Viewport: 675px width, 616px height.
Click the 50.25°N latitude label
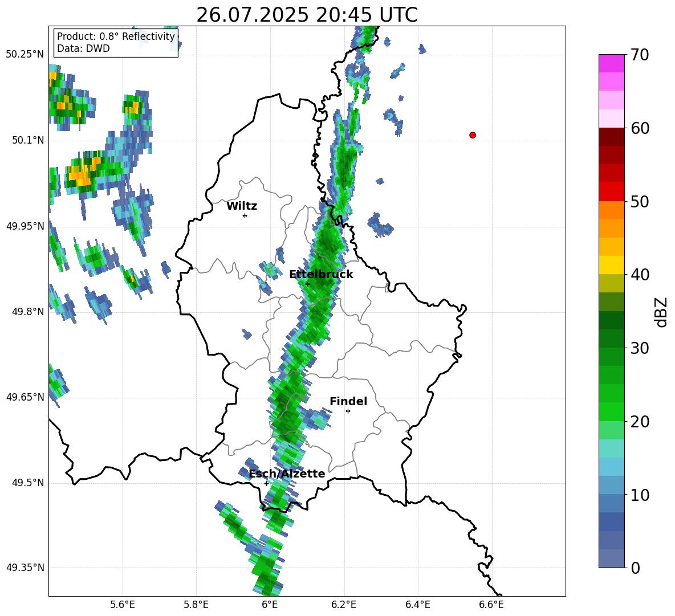click(x=25, y=55)
